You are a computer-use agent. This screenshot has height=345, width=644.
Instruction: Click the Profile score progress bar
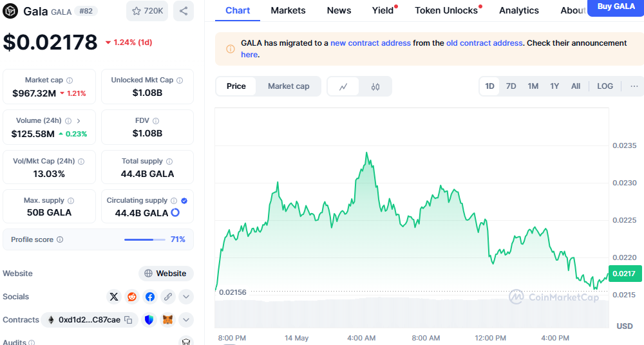(144, 239)
